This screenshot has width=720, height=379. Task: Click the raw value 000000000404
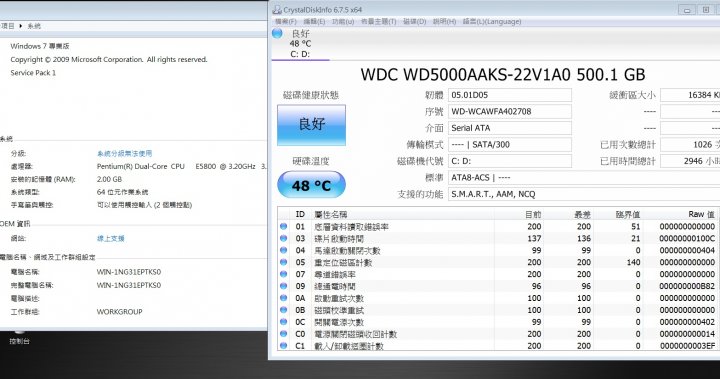tap(687, 250)
